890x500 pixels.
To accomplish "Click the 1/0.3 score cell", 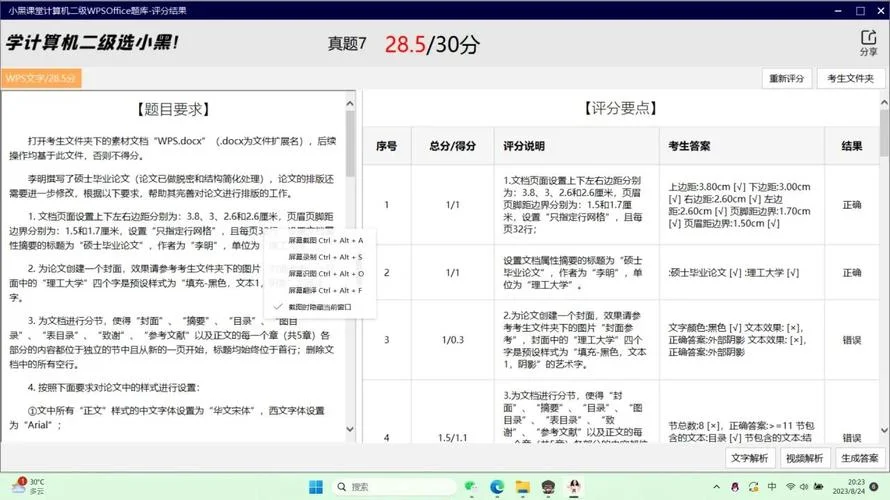I will tap(452, 340).
